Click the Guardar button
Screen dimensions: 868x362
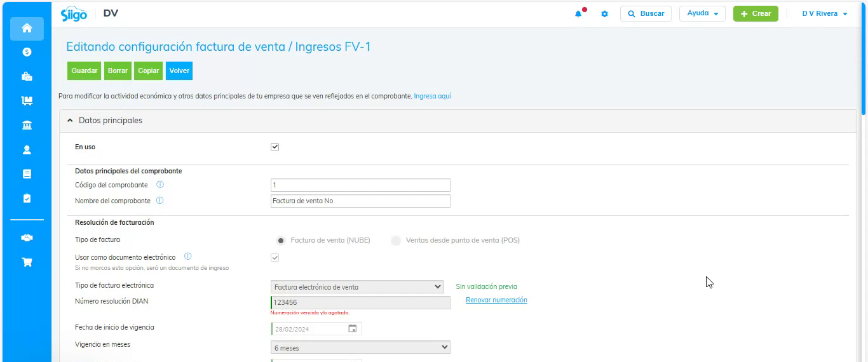(x=85, y=70)
